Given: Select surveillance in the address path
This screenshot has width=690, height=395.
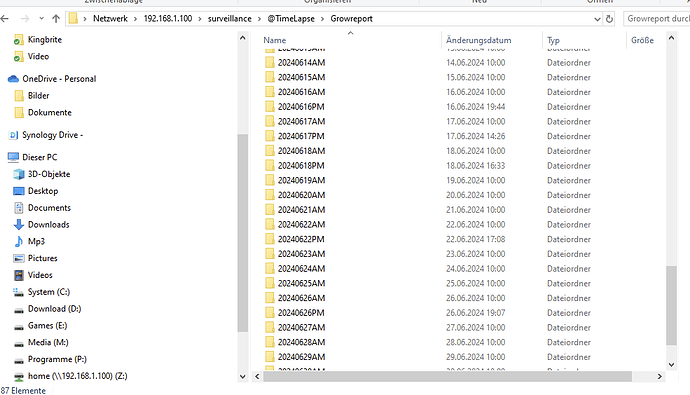Looking at the screenshot, I should click(230, 18).
